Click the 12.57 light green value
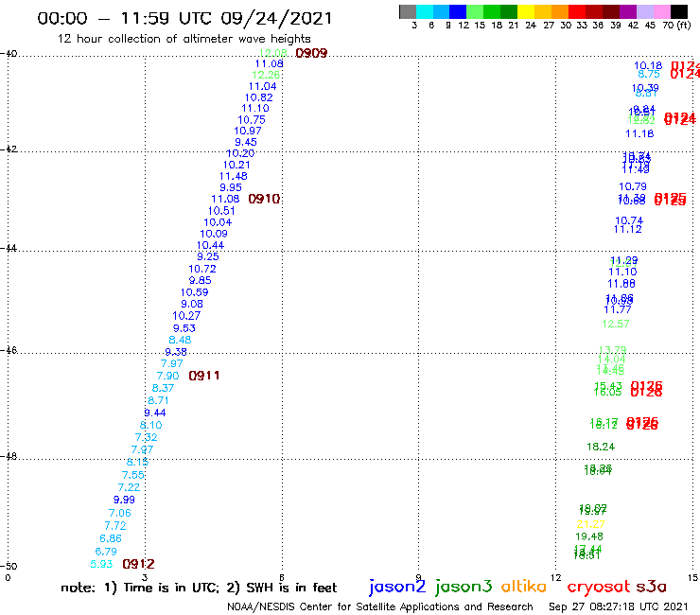Viewport: 700px width, 615px height. 616,325
